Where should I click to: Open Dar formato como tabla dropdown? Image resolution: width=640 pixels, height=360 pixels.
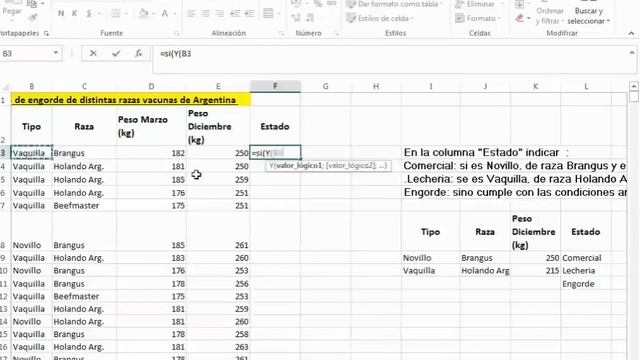pyautogui.click(x=395, y=4)
